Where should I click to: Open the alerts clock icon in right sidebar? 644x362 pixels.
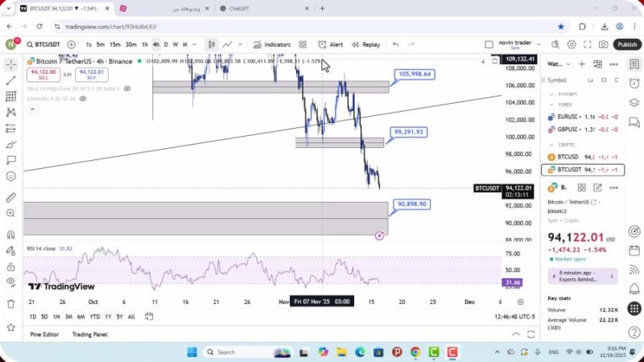click(x=634, y=84)
